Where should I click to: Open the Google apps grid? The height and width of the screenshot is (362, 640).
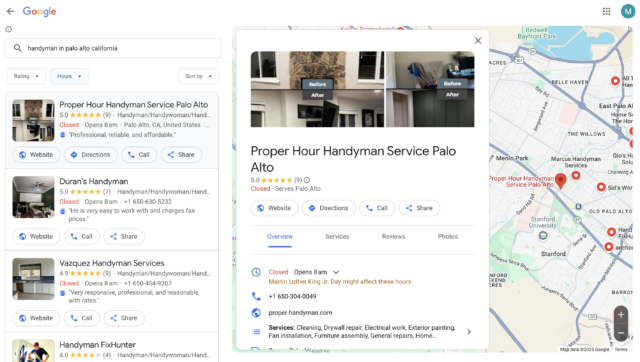[x=607, y=11]
